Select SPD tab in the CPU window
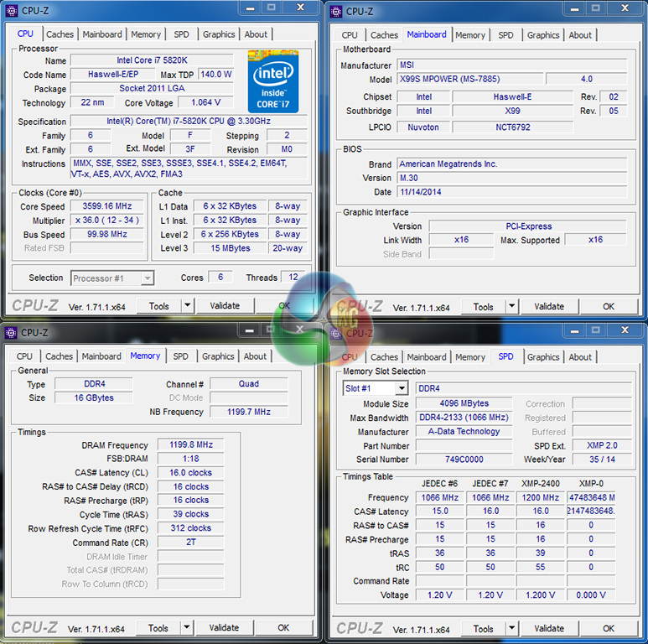Viewport: 648px width, 644px height. pos(181,34)
